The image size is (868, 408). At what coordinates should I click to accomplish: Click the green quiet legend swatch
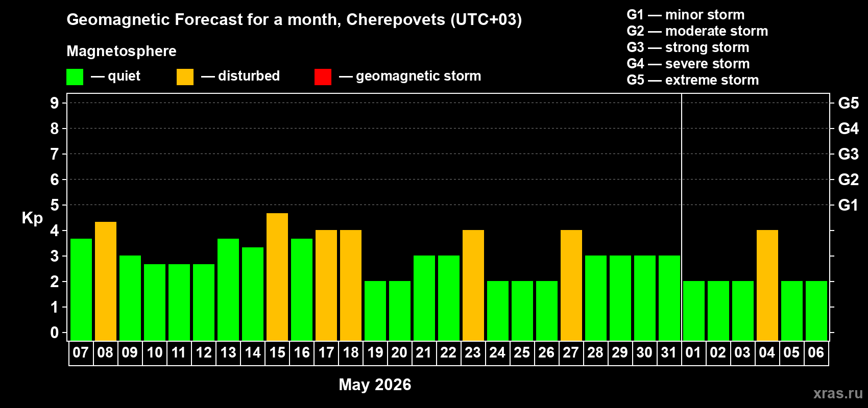click(x=75, y=77)
